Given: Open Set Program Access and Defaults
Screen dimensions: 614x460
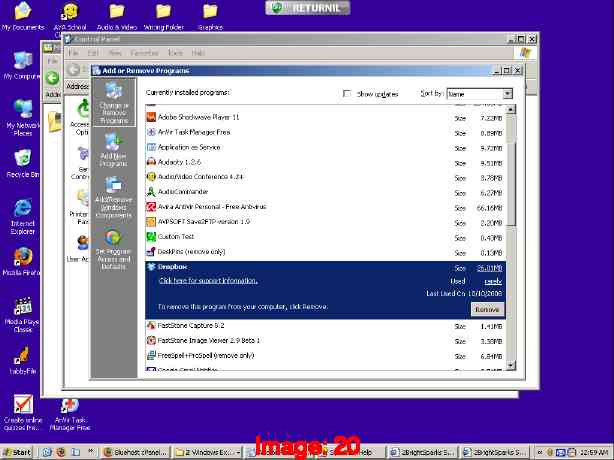Looking at the screenshot, I should 113,249.
